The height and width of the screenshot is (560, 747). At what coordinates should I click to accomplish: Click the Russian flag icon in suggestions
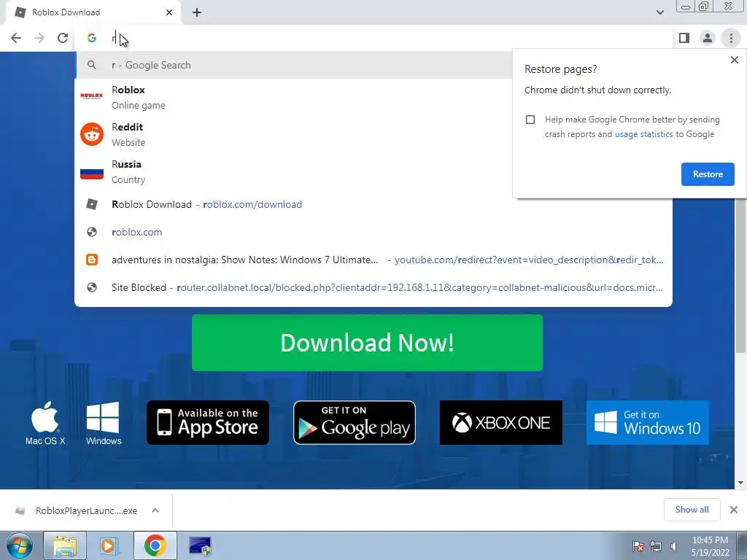coord(91,172)
